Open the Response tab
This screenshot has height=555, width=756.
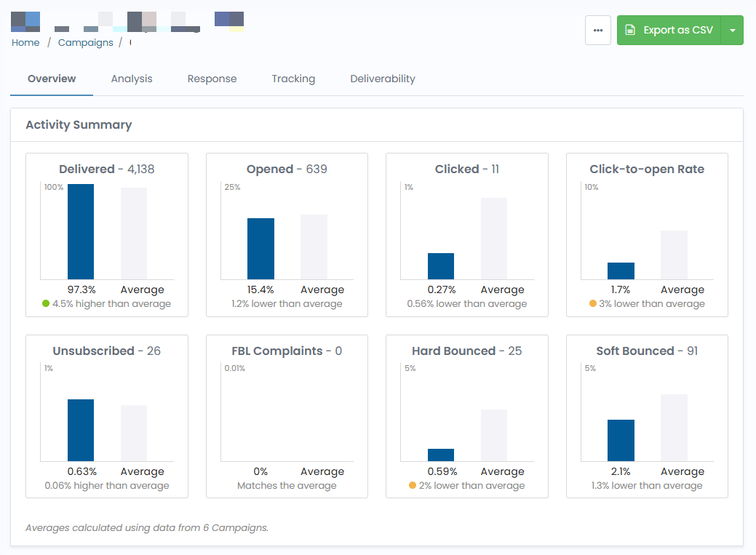point(212,79)
